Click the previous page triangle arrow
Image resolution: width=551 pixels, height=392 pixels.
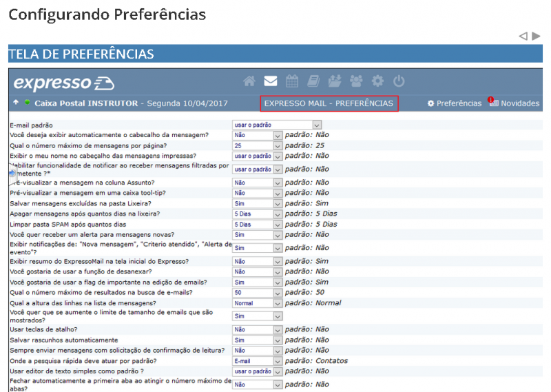[x=523, y=36]
